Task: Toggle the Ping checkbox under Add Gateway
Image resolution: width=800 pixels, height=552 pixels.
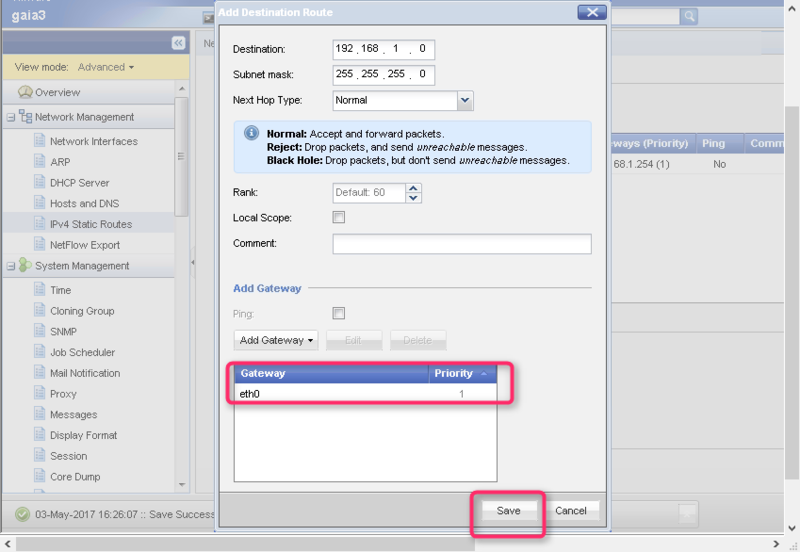Action: point(339,313)
